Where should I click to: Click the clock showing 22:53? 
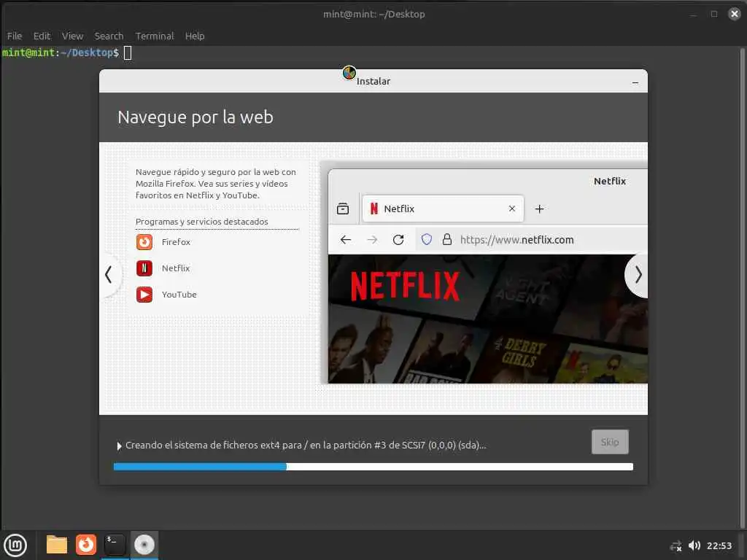719,545
